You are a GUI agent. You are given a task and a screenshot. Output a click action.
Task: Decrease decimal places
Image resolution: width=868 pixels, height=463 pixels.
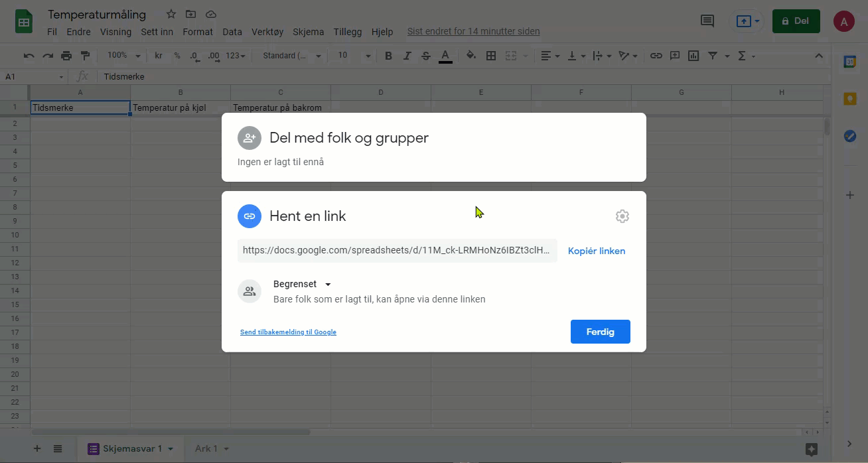coord(194,56)
